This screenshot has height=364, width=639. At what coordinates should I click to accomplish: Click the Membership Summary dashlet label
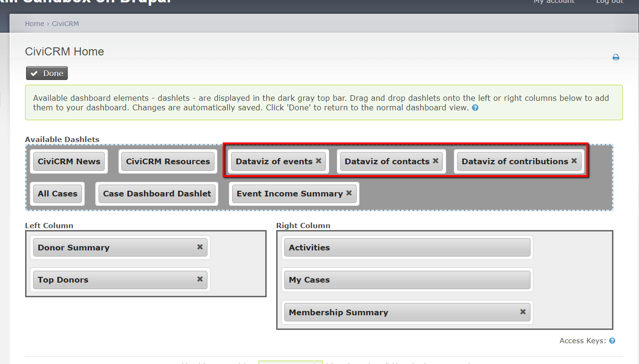[338, 312]
